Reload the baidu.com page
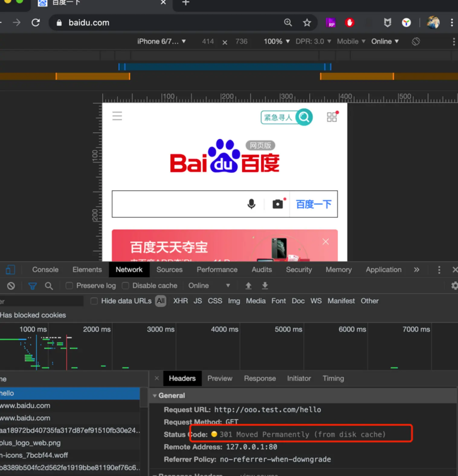The height and width of the screenshot is (476, 458). tap(36, 23)
